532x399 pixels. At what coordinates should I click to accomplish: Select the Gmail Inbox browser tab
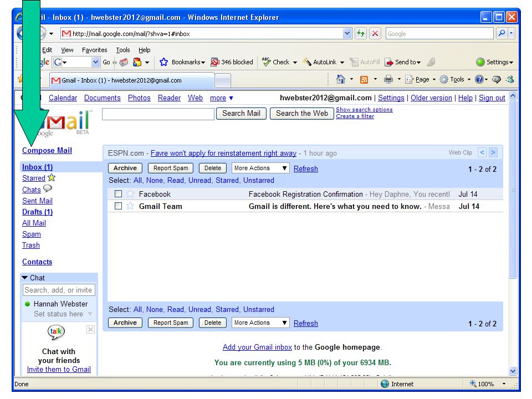click(x=132, y=80)
